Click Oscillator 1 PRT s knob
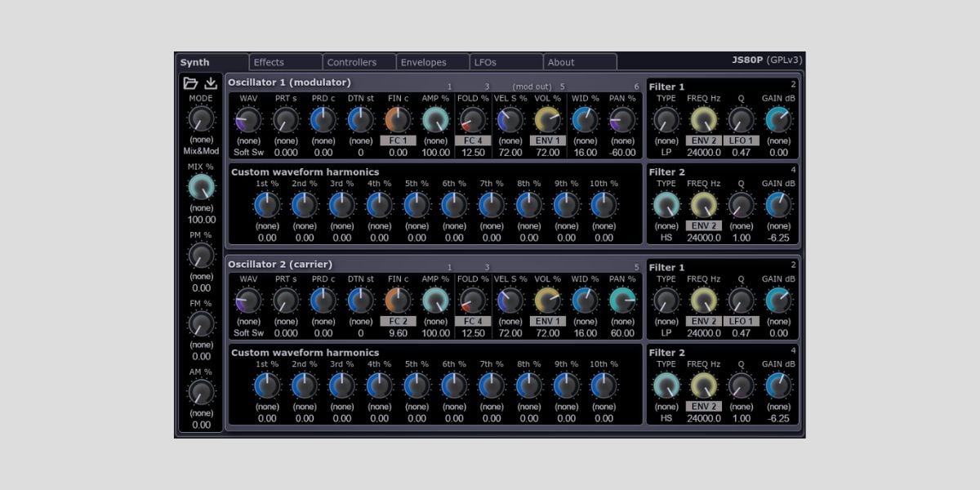980x490 pixels. click(286, 120)
